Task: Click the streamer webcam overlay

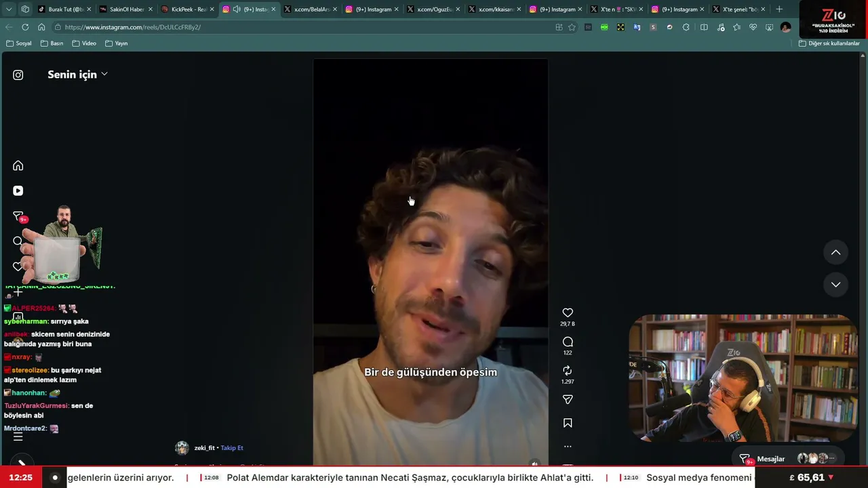Action: click(743, 378)
